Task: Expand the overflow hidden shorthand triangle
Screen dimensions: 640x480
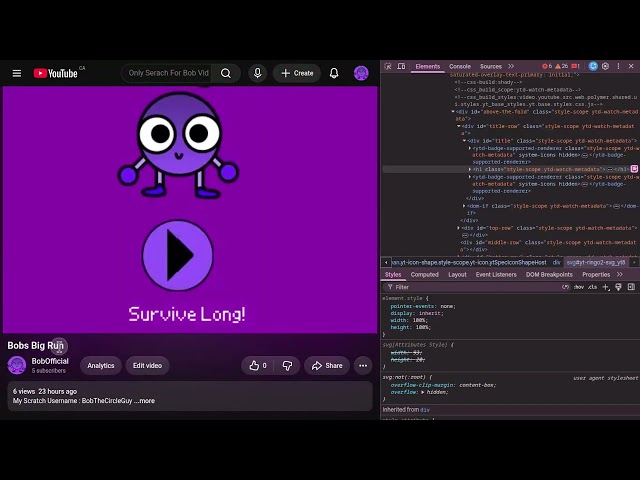Action: 423,392
